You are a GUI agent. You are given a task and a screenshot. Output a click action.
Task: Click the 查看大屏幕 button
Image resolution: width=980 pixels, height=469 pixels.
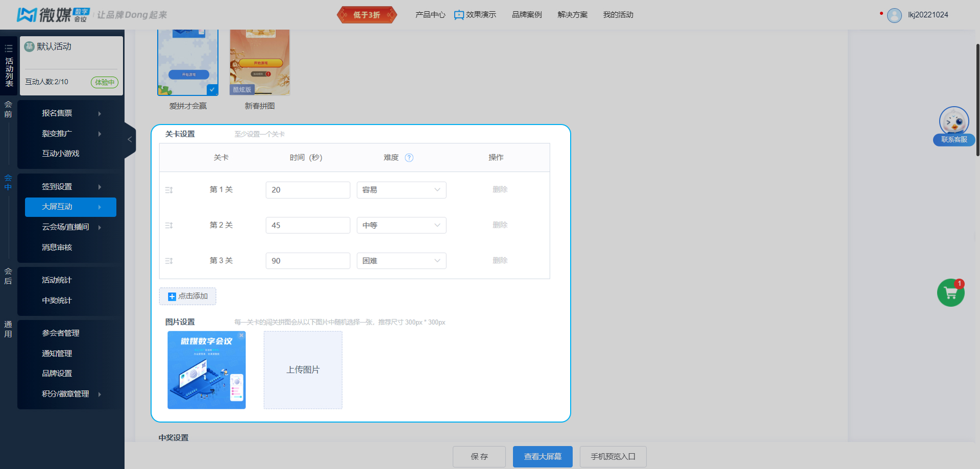tap(543, 457)
